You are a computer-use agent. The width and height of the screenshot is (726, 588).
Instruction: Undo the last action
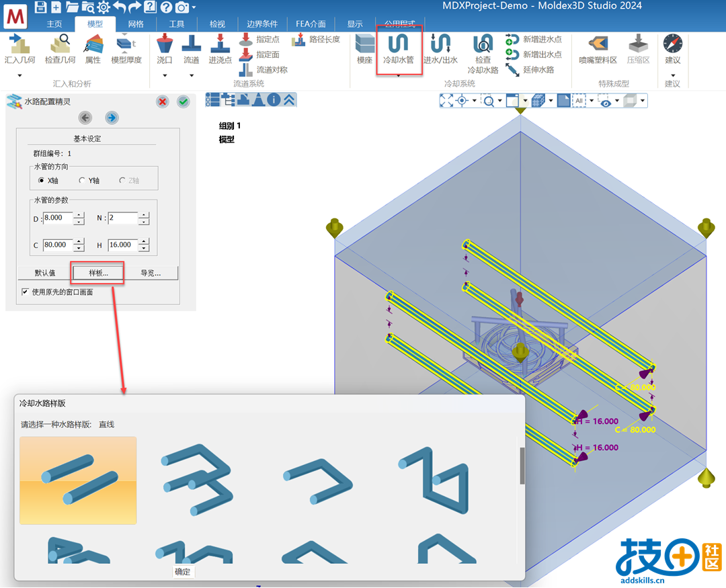coord(119,7)
